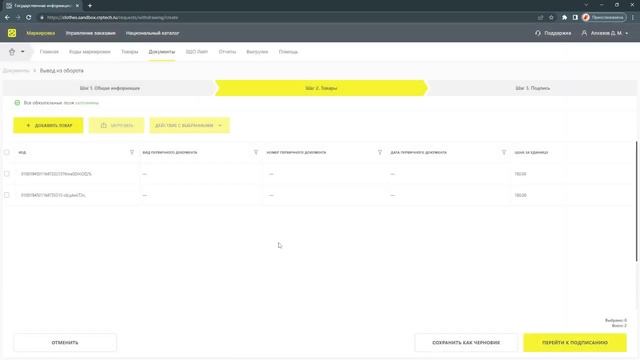The height and width of the screenshot is (360, 640).
Task: Click the Код column header
Action: click(x=22, y=152)
